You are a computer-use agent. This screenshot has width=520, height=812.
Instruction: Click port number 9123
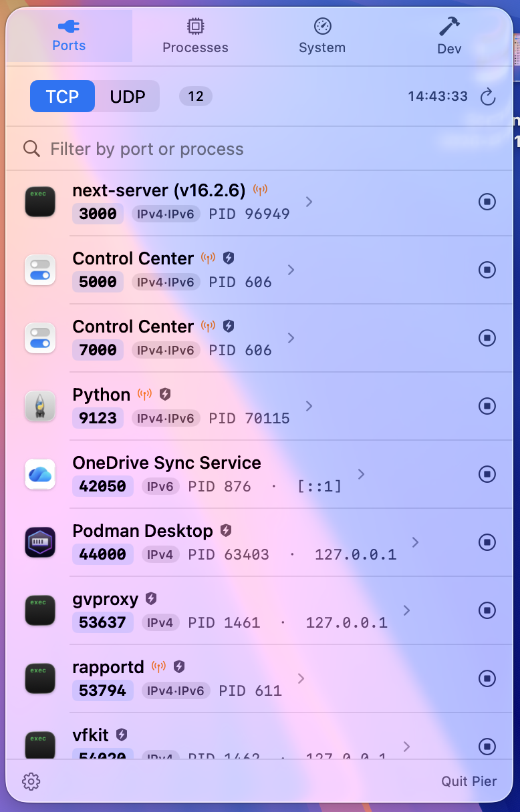(98, 418)
